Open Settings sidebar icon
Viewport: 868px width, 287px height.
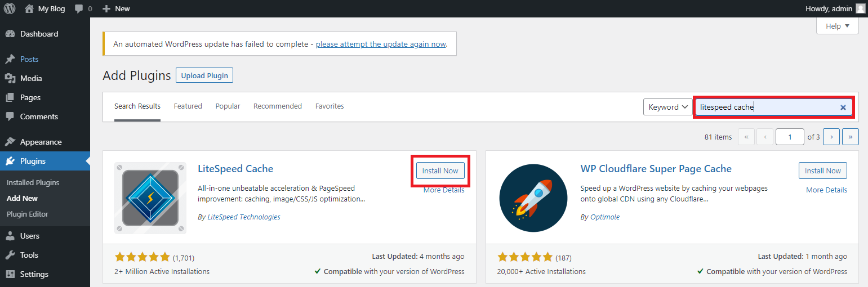[10, 274]
